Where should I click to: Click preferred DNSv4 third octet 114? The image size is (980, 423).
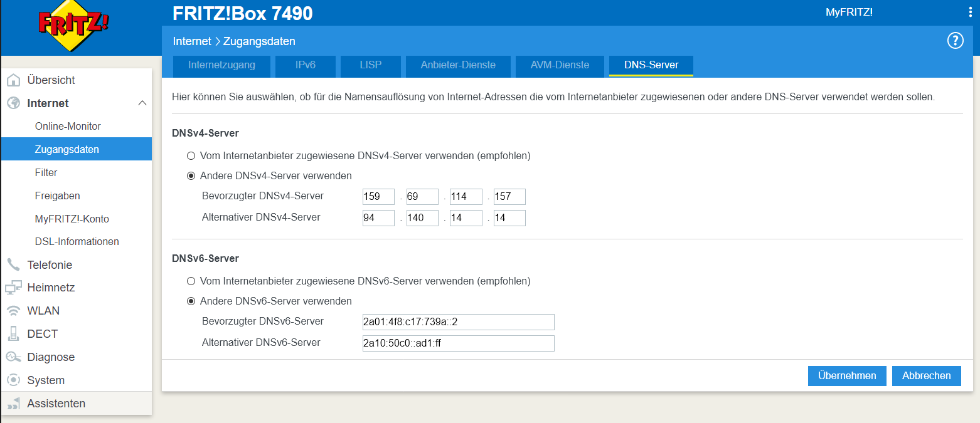(466, 197)
